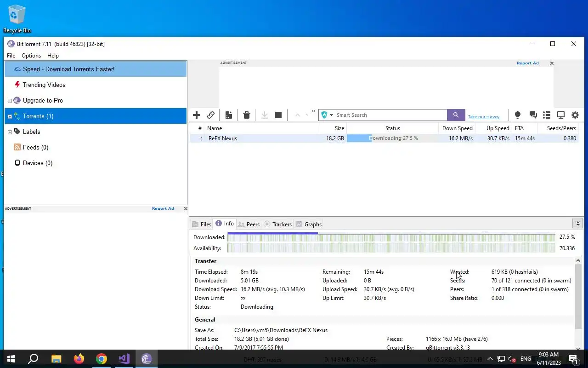Screen dimensions: 588x368
Task: Open the Take our survey link
Action: (x=484, y=117)
